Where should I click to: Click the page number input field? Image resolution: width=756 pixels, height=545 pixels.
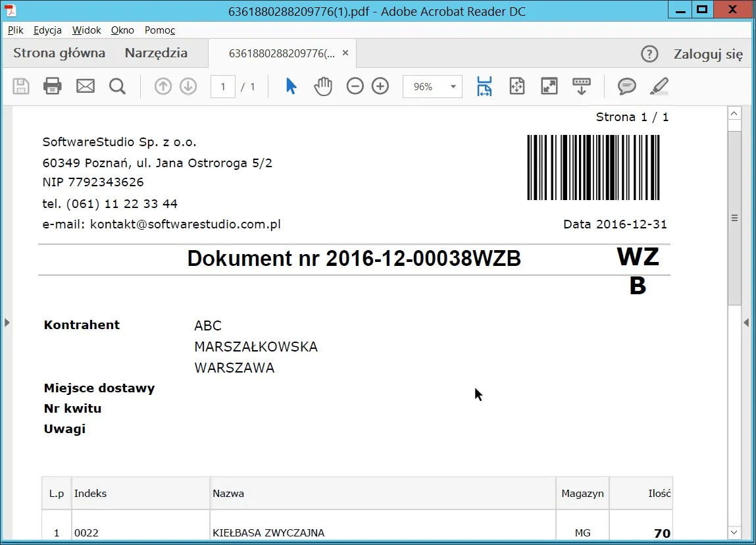pyautogui.click(x=223, y=87)
